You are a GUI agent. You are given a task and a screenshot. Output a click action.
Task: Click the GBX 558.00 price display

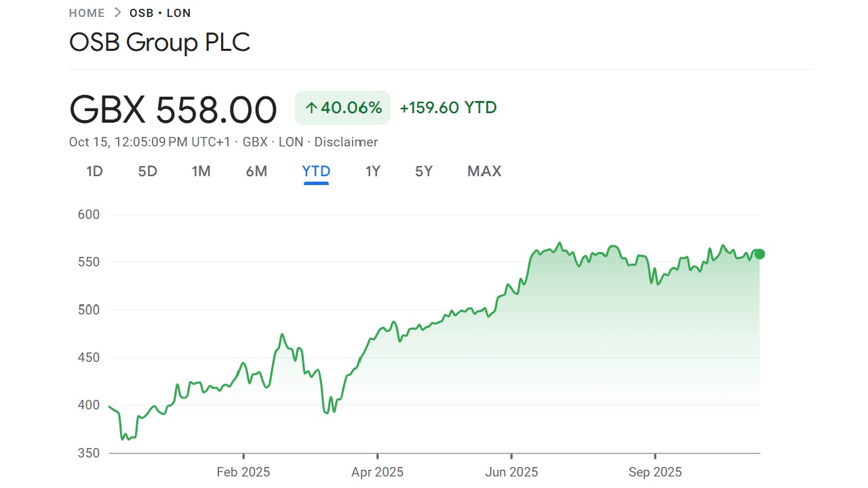coord(173,109)
